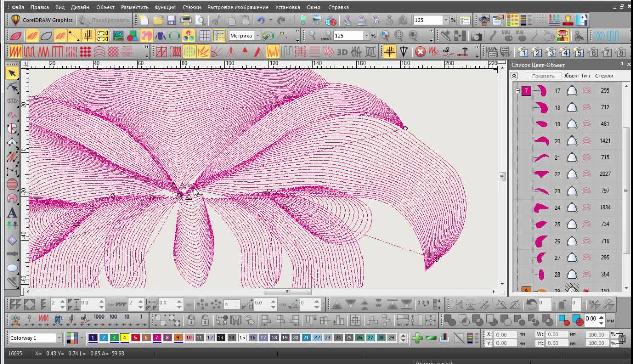633x364 pixels.
Task: Toggle the Show Grid icon
Action: [x=205, y=36]
